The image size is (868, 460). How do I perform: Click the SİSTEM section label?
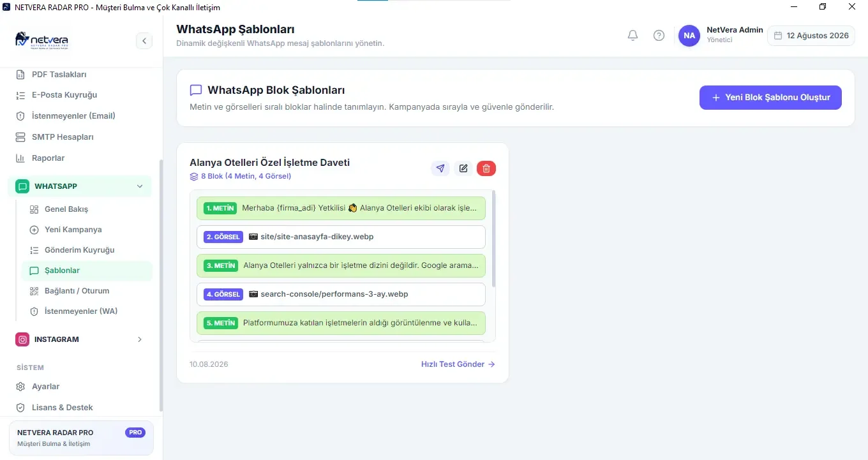pos(30,367)
